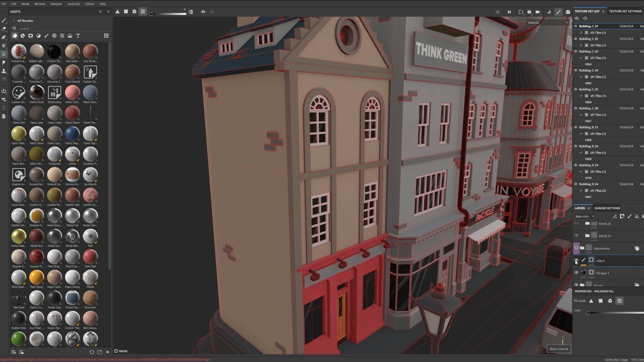Image resolution: width=644 pixels, height=362 pixels.
Task: Select the UV chunk fill mode in toolbar
Action: (143, 11)
